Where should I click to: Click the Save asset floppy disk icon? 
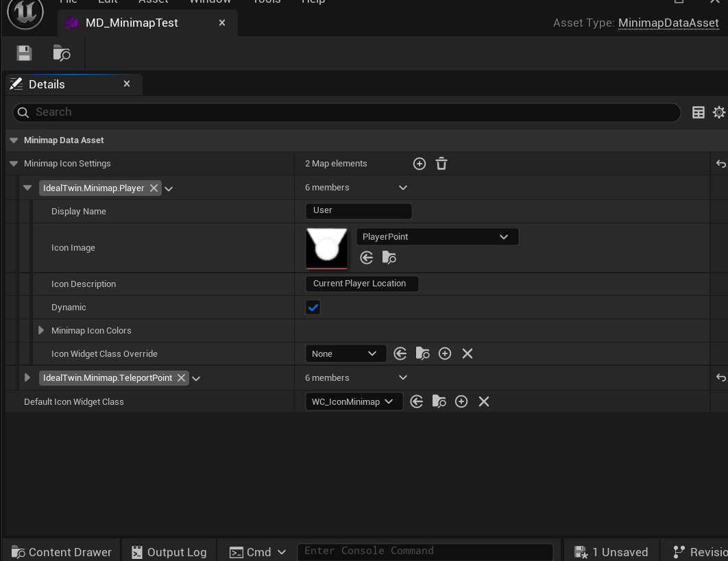tap(25, 53)
